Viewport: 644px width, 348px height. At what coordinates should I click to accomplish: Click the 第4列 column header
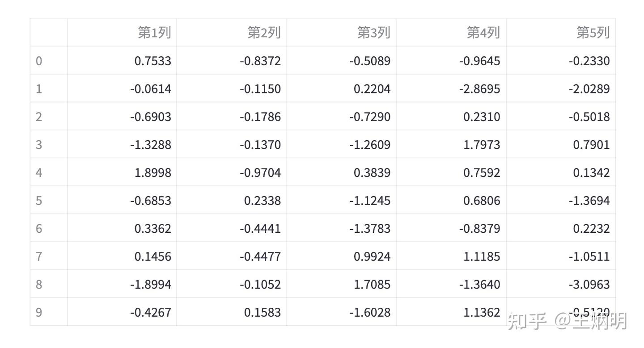(x=451, y=33)
